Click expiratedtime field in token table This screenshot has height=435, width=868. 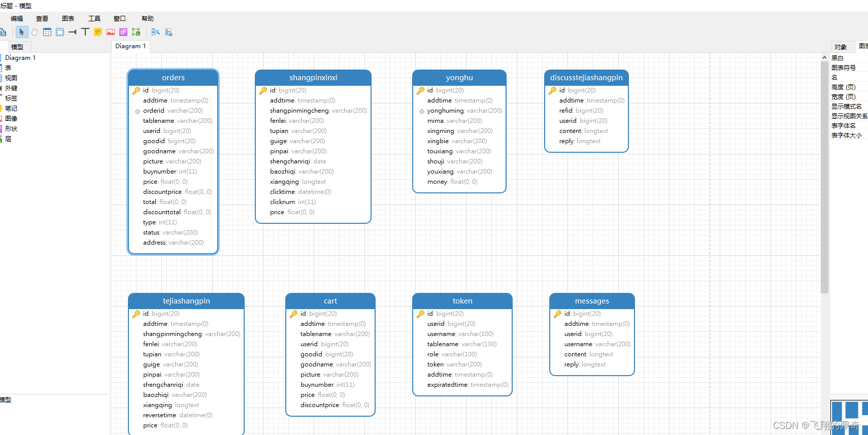coord(468,385)
